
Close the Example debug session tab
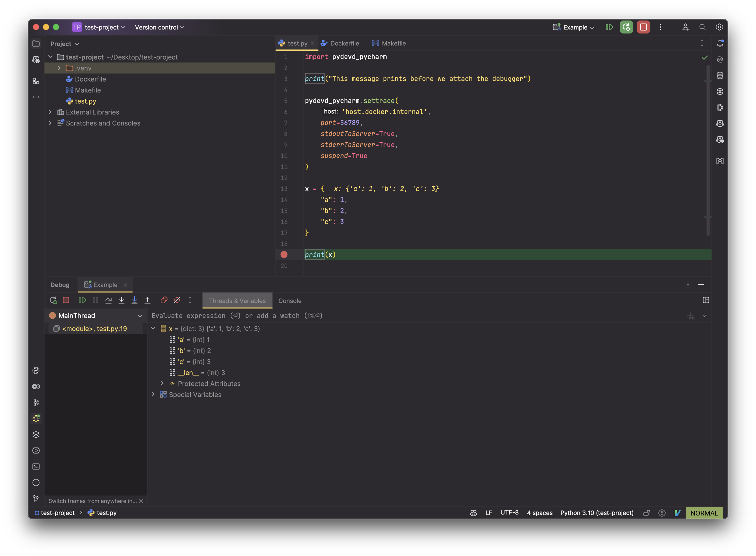[x=125, y=285]
